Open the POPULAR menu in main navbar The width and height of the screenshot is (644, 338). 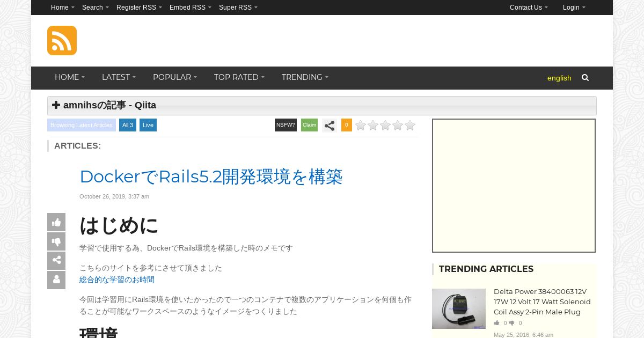(175, 77)
